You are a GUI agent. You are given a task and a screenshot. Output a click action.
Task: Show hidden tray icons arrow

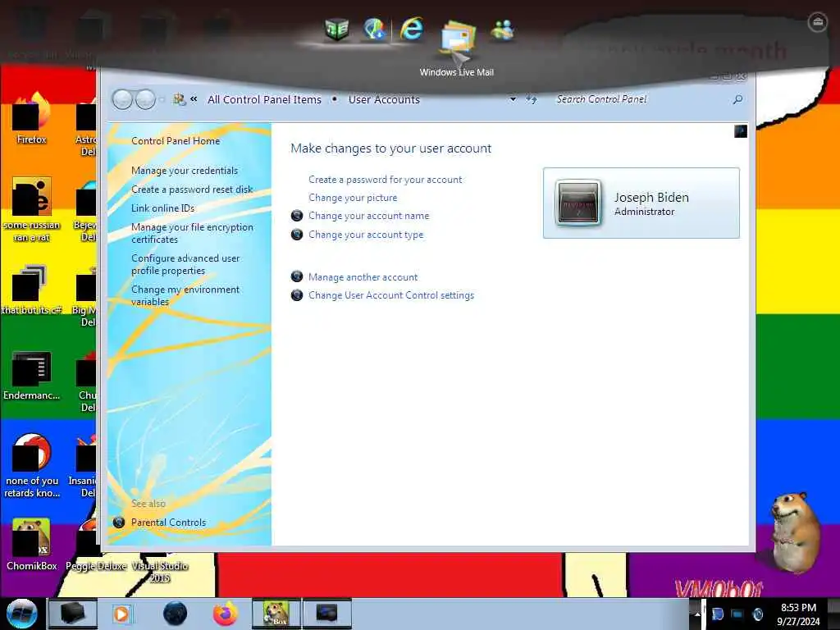[x=697, y=614]
